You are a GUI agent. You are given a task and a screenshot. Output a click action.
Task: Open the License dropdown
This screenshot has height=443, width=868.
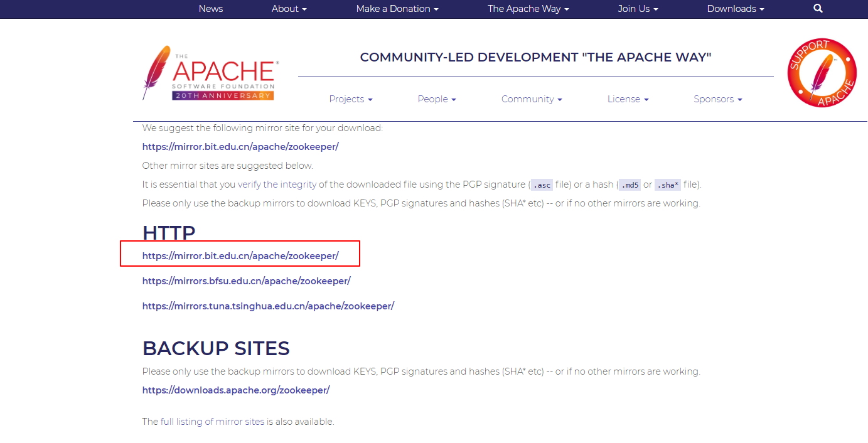tap(628, 99)
